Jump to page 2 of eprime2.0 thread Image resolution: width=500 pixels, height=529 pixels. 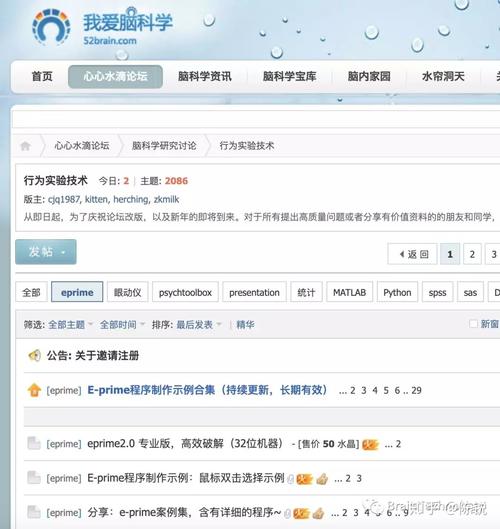(398, 444)
